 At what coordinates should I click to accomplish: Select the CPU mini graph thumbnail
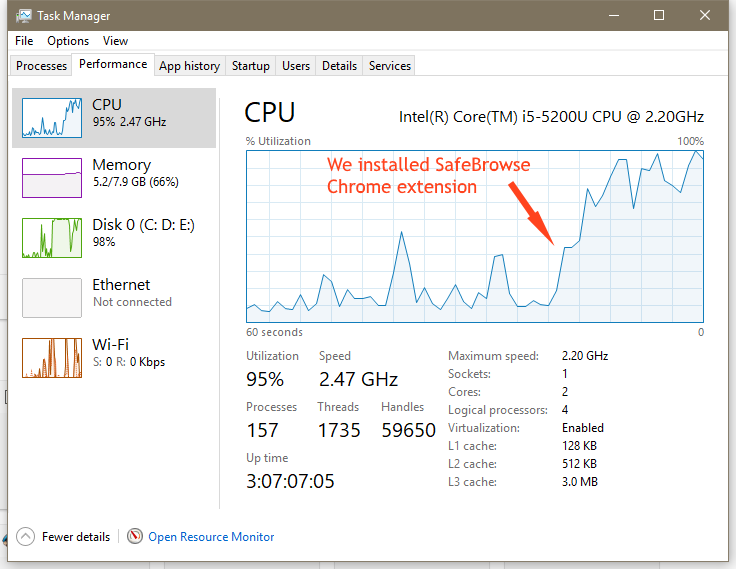(x=52, y=118)
